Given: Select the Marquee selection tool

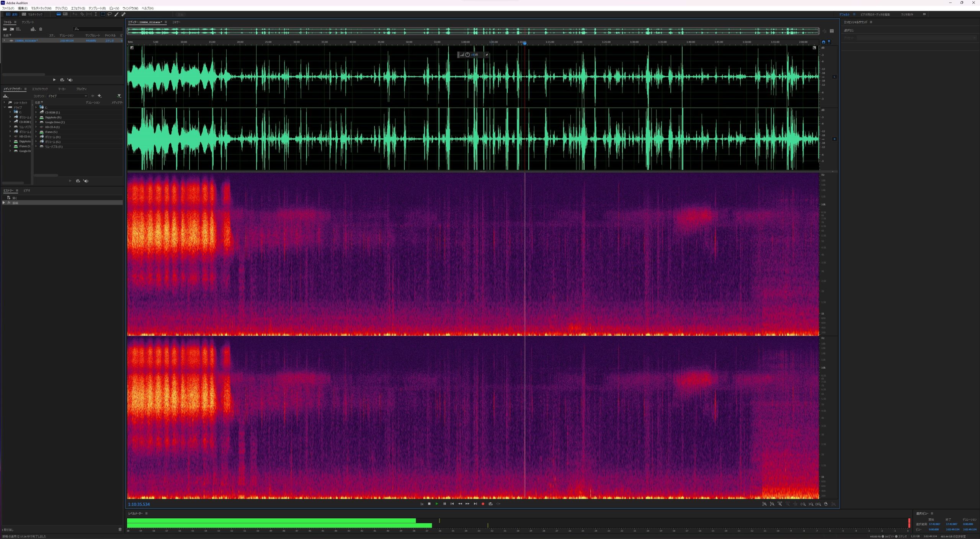Looking at the screenshot, I should coord(103,14).
